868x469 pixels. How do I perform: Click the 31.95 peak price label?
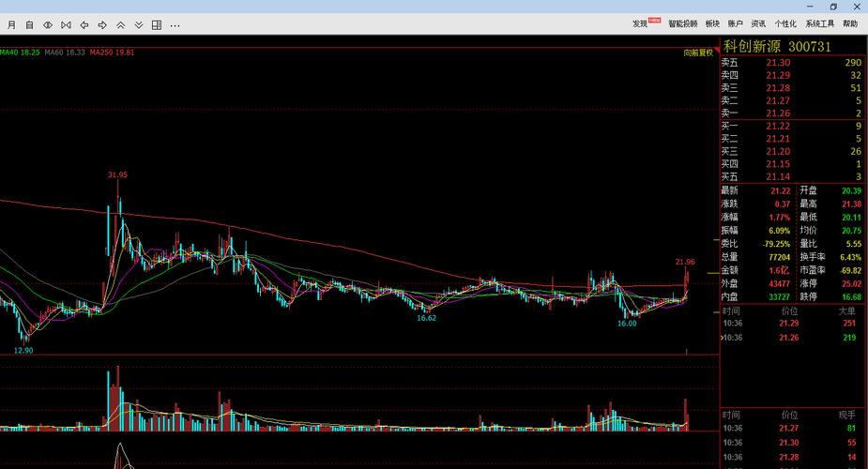pyautogui.click(x=117, y=174)
